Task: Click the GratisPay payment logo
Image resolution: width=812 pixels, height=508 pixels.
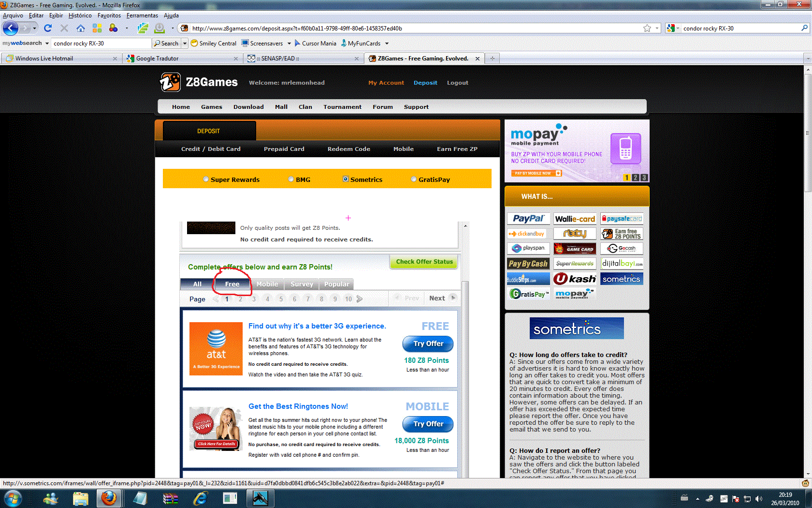Action: tap(529, 294)
